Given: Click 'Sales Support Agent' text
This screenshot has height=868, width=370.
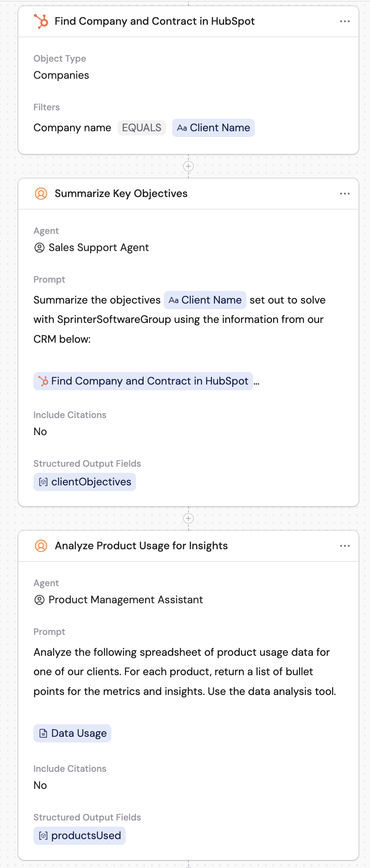Looking at the screenshot, I should 99,248.
